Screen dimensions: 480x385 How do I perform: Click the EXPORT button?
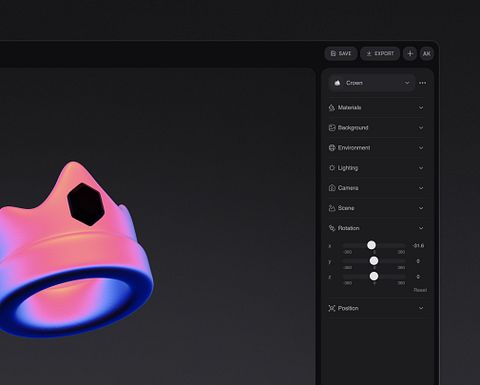(x=380, y=53)
